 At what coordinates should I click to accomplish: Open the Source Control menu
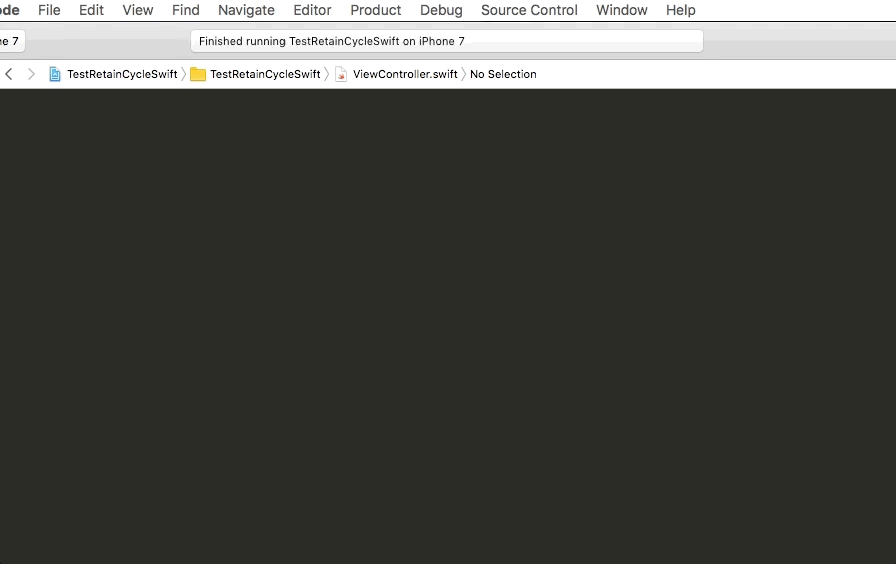tap(529, 10)
